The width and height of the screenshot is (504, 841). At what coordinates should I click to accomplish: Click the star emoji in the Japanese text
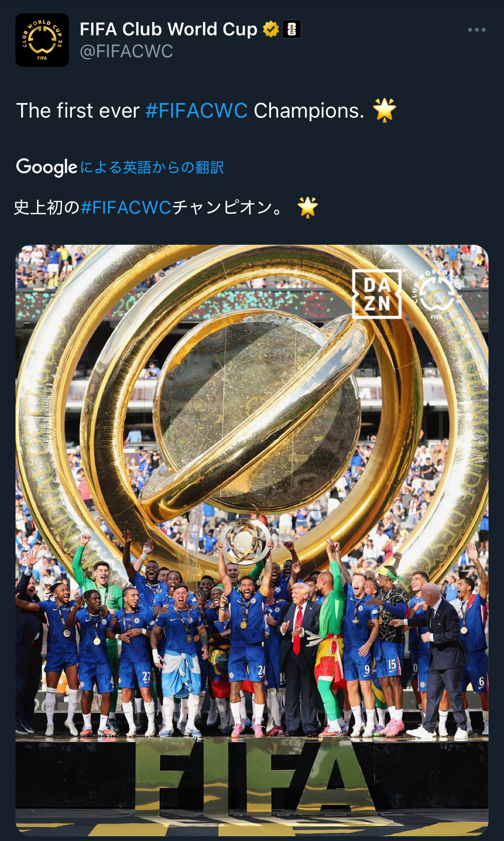pyautogui.click(x=308, y=207)
